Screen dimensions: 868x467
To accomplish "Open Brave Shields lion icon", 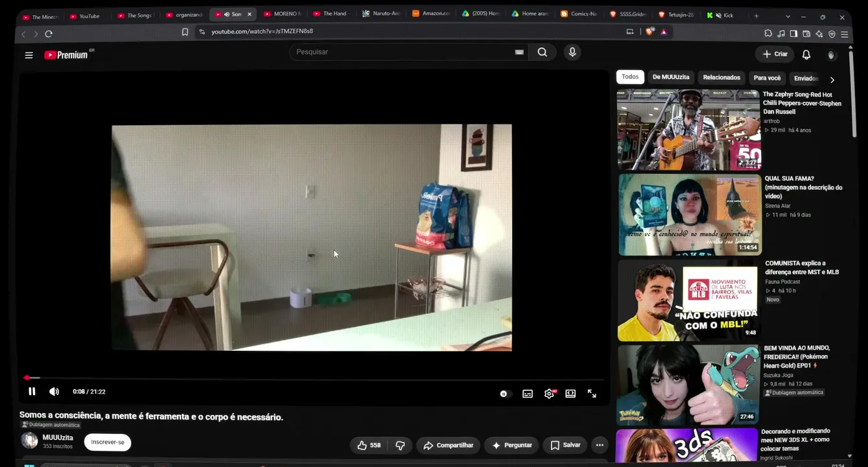I will click(650, 32).
